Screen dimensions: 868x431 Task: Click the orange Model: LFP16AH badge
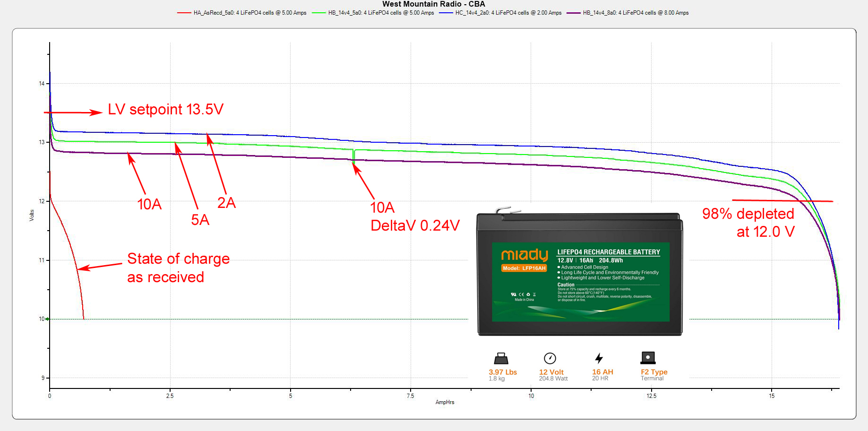[524, 268]
